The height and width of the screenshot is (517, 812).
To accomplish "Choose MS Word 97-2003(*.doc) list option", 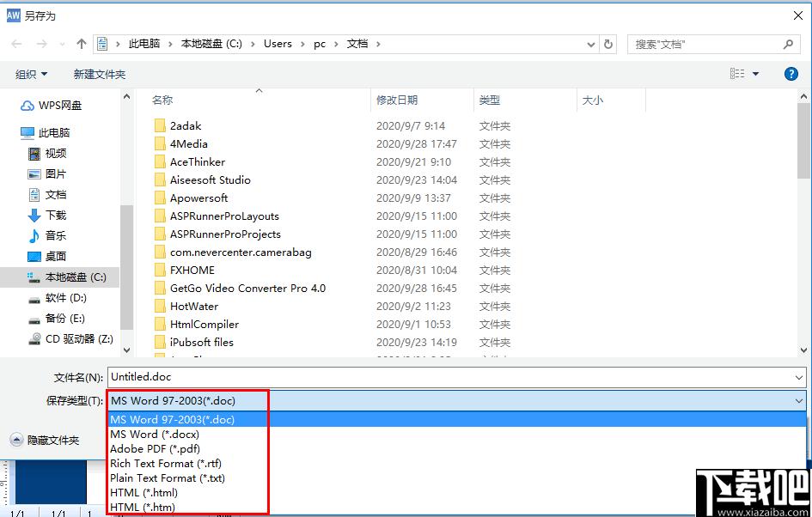I will pyautogui.click(x=457, y=420).
